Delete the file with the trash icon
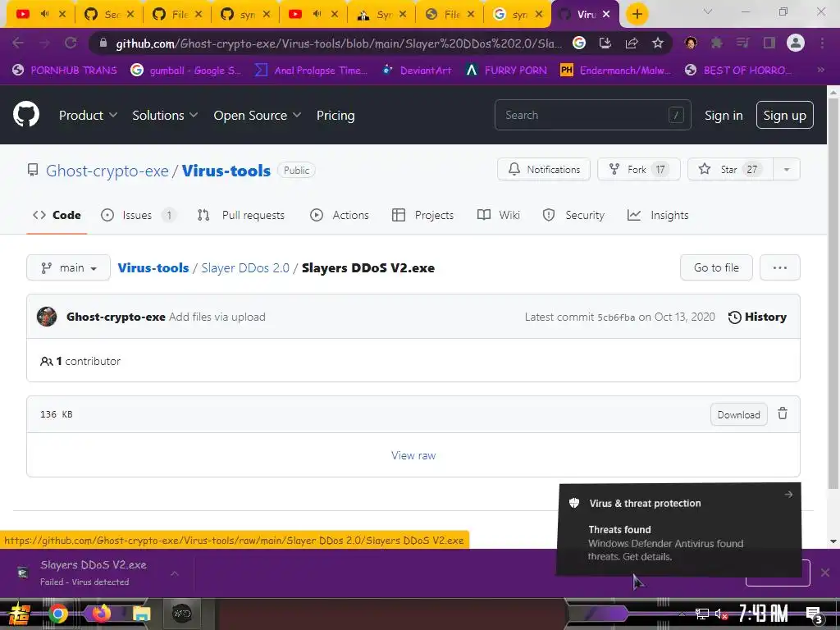The image size is (840, 630). (783, 413)
